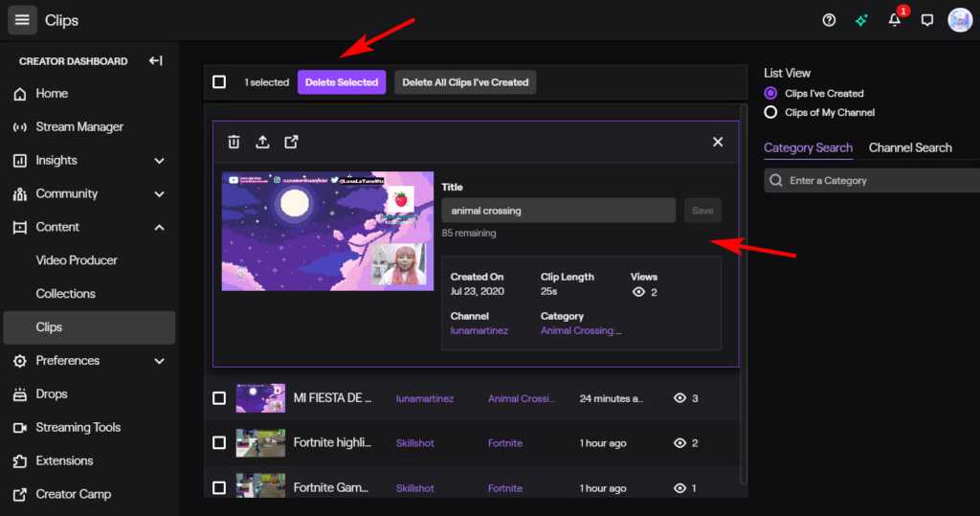Click the Enter a Category search field

pyautogui.click(x=872, y=180)
